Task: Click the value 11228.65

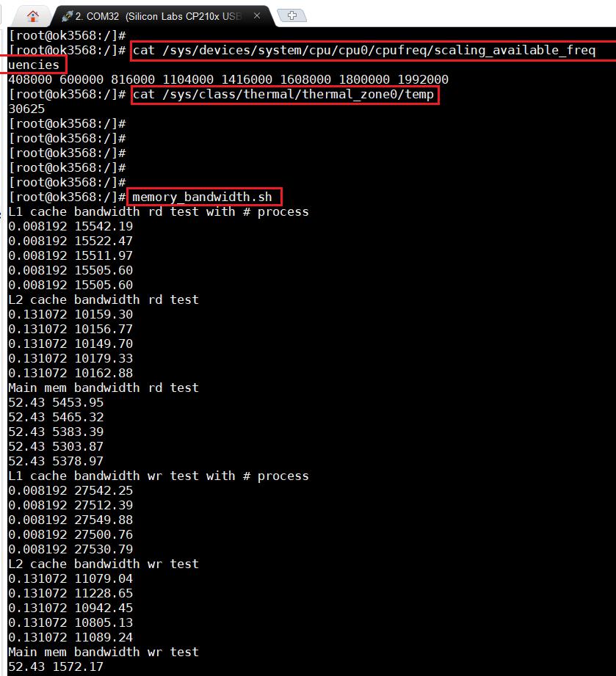Action: pyautogui.click(x=104, y=593)
